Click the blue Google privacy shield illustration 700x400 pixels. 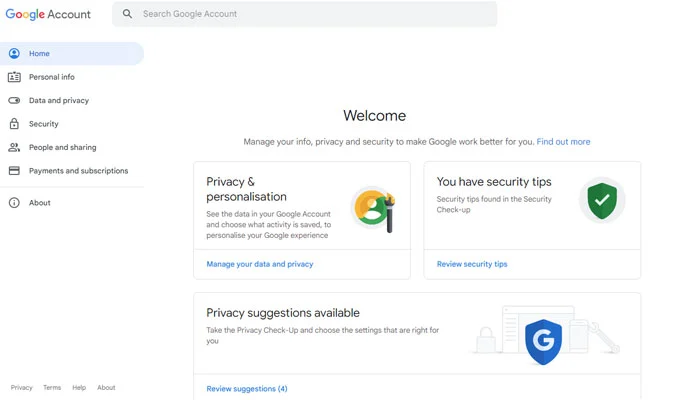[544, 340]
